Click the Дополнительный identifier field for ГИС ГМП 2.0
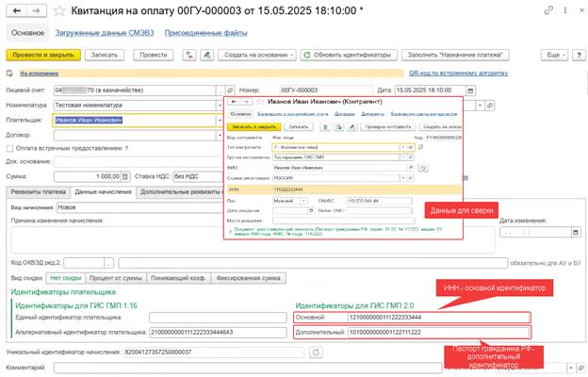This screenshot has height=377, width=588. point(438,333)
